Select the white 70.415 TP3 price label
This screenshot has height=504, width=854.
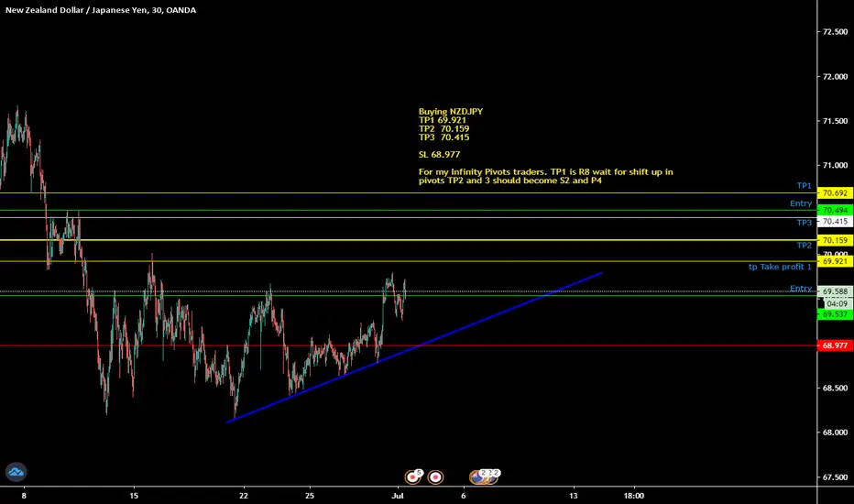tap(835, 222)
